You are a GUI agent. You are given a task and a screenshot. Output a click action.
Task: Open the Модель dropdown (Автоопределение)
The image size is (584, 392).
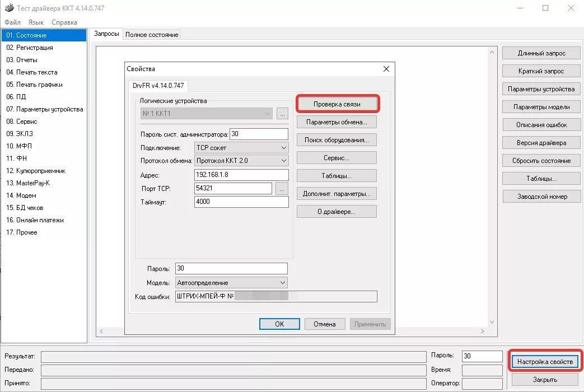(231, 283)
